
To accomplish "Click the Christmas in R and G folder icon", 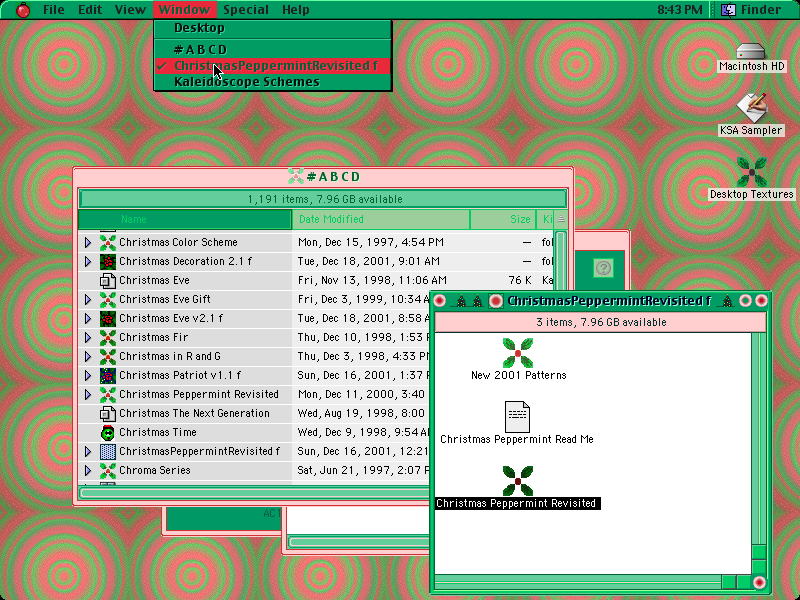I will coord(108,356).
